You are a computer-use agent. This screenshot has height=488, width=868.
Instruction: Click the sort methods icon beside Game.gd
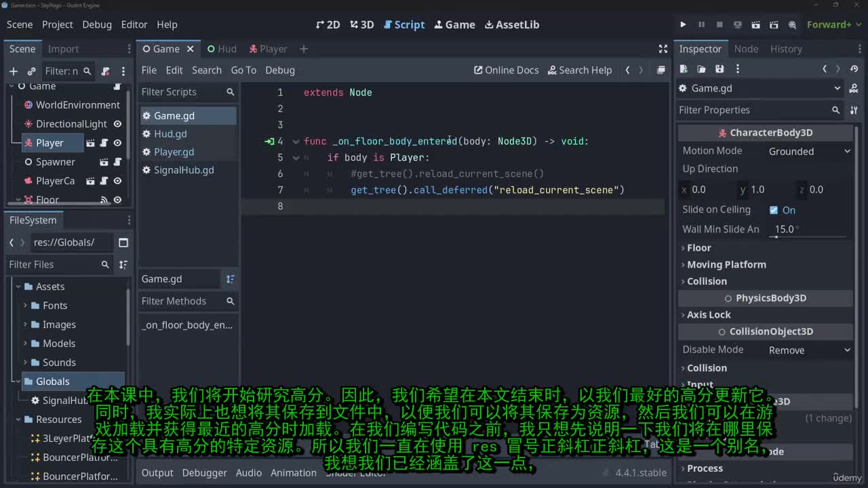point(230,279)
